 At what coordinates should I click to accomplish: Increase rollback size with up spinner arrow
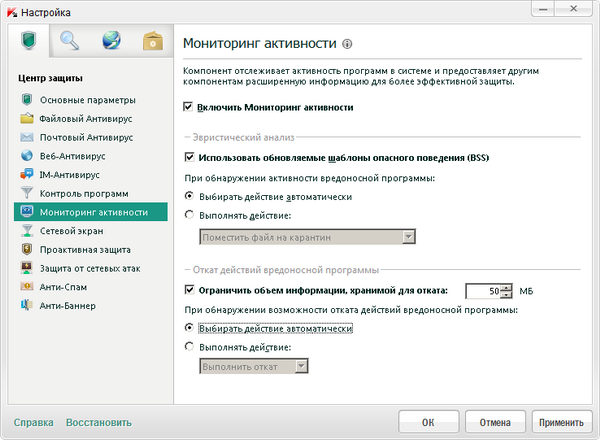click(506, 288)
